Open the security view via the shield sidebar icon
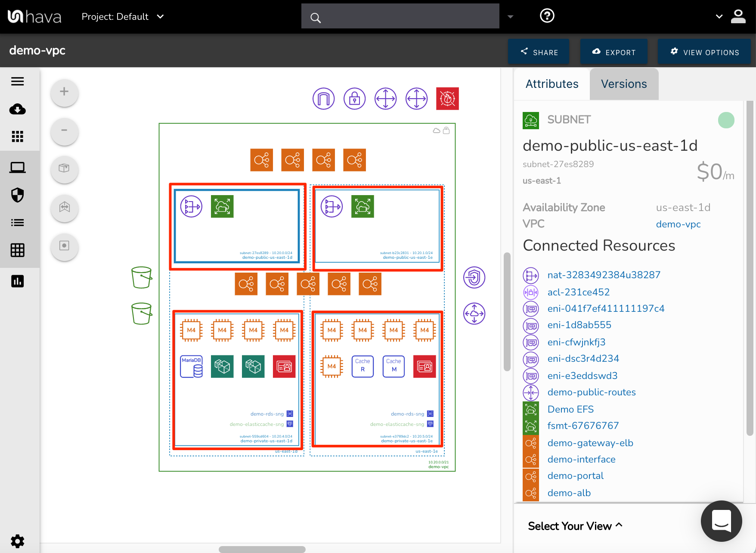The image size is (756, 553). 17,195
